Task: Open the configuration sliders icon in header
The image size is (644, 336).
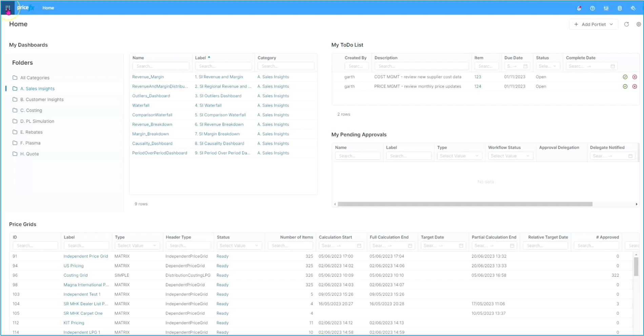Action: (606, 8)
